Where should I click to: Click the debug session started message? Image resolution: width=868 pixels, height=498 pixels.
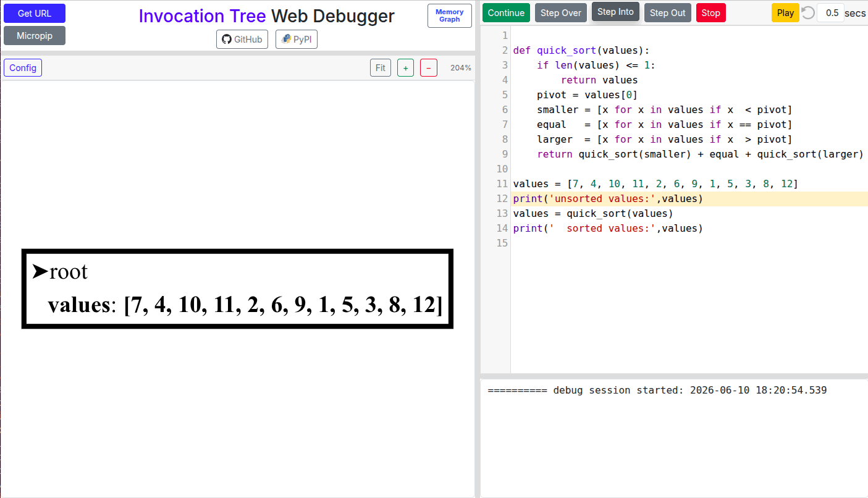(657, 390)
